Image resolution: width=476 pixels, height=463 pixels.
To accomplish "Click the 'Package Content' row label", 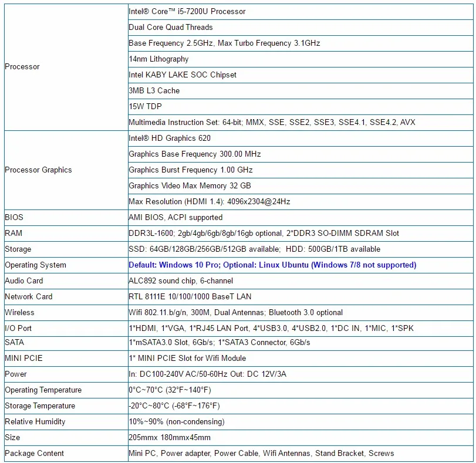I will (66, 453).
